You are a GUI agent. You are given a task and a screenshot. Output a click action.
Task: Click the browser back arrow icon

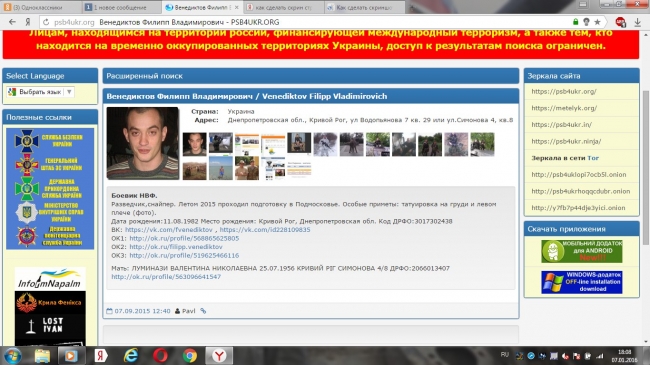(12, 22)
